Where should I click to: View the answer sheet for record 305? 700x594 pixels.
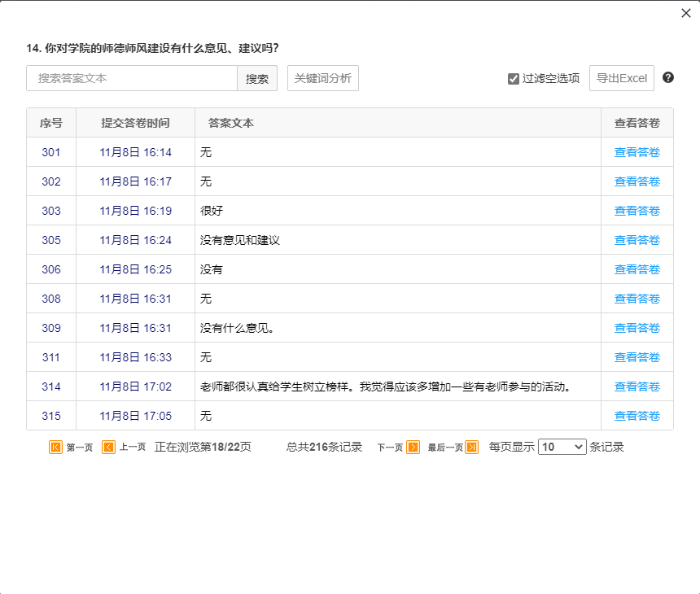pyautogui.click(x=637, y=240)
